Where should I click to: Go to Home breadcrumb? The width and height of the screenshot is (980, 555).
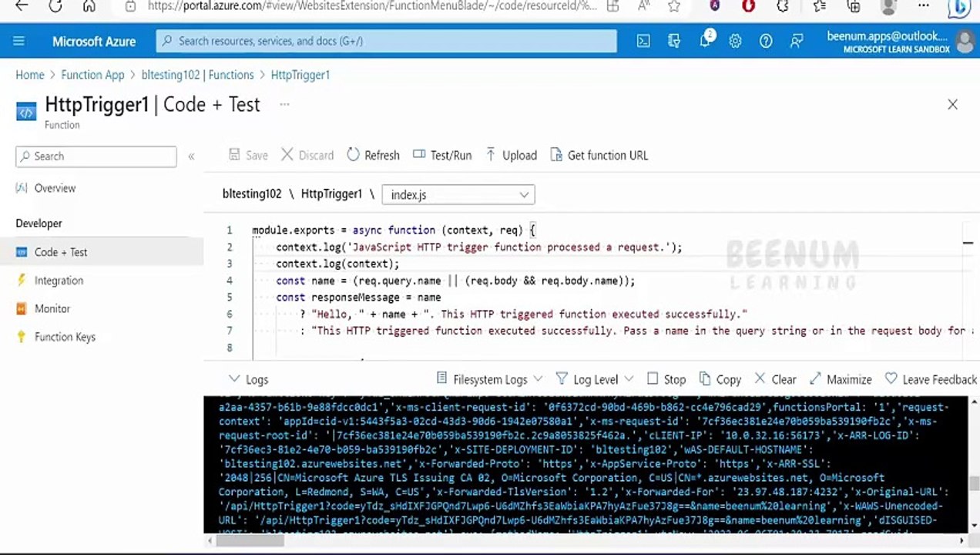[x=30, y=75]
